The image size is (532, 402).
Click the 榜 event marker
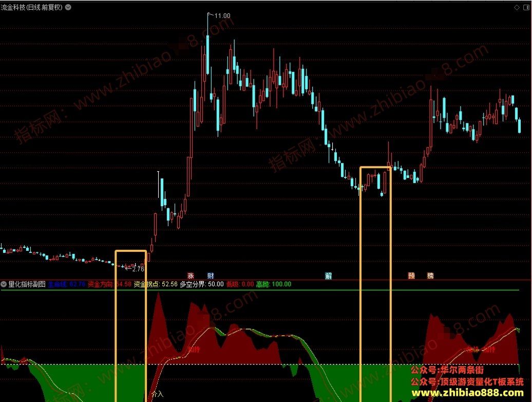(x=430, y=276)
